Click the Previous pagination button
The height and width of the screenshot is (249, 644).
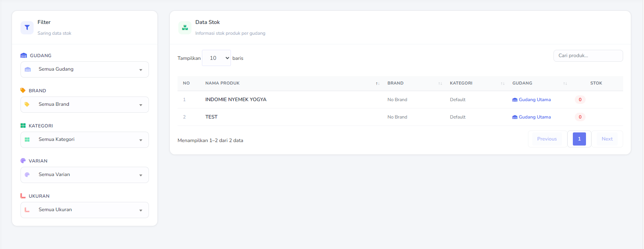[547, 139]
